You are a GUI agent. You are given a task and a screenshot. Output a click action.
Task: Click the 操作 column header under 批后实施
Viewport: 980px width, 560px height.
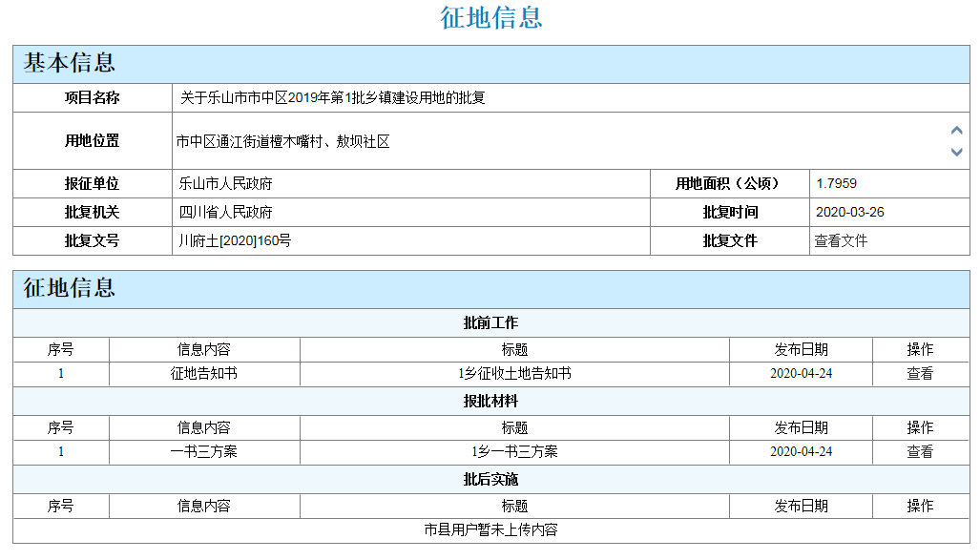pyautogui.click(x=920, y=507)
